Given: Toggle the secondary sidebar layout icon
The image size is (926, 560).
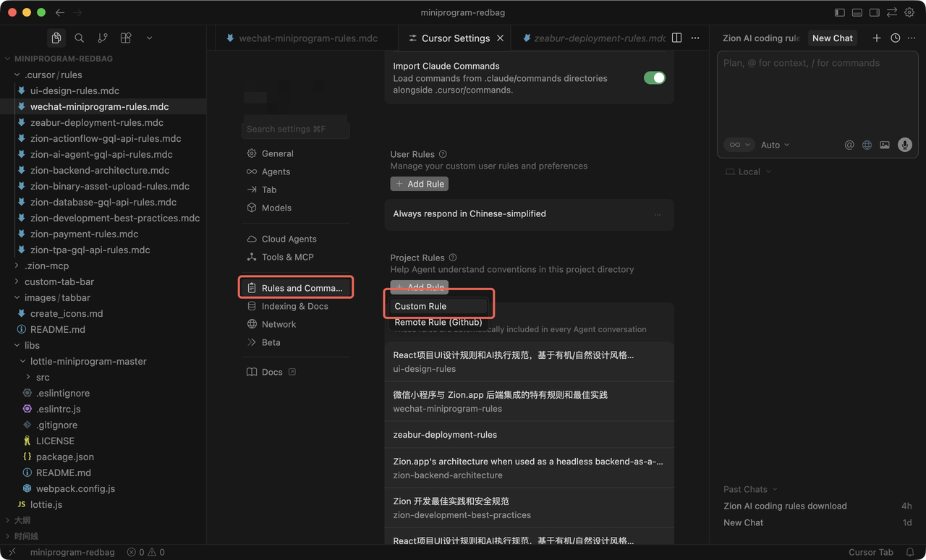Looking at the screenshot, I should 875,12.
